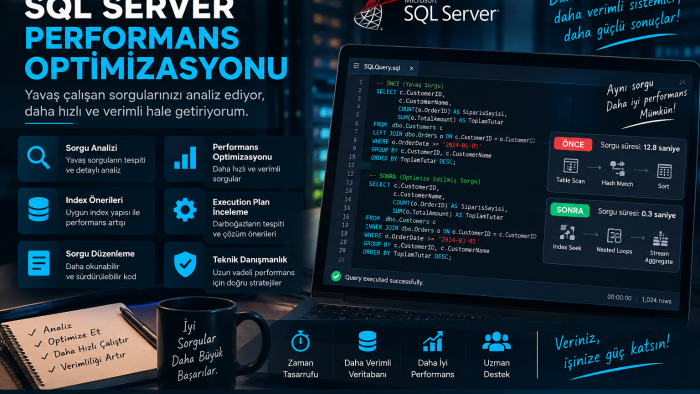This screenshot has height=394, width=700.
Task: Click the SQL Server logo emblem
Action: [374, 14]
